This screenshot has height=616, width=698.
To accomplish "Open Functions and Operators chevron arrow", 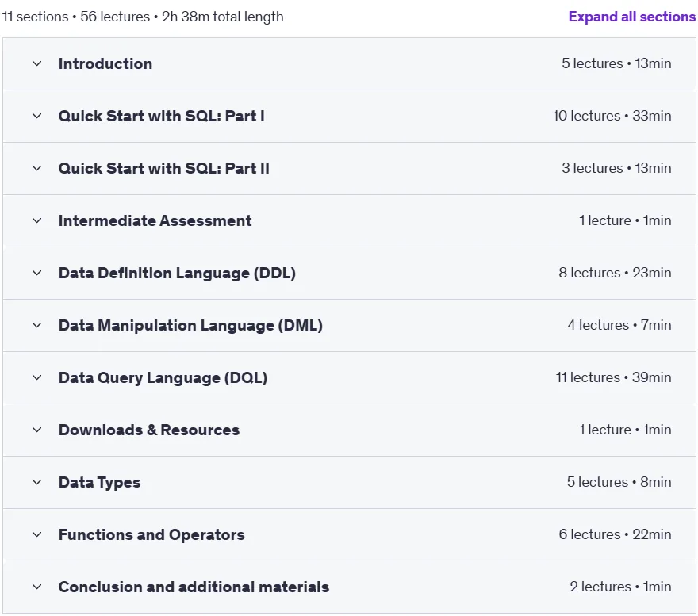I will [37, 534].
